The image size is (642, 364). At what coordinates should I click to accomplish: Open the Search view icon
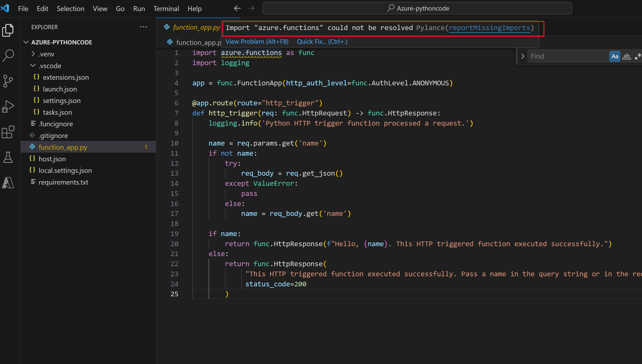point(8,55)
